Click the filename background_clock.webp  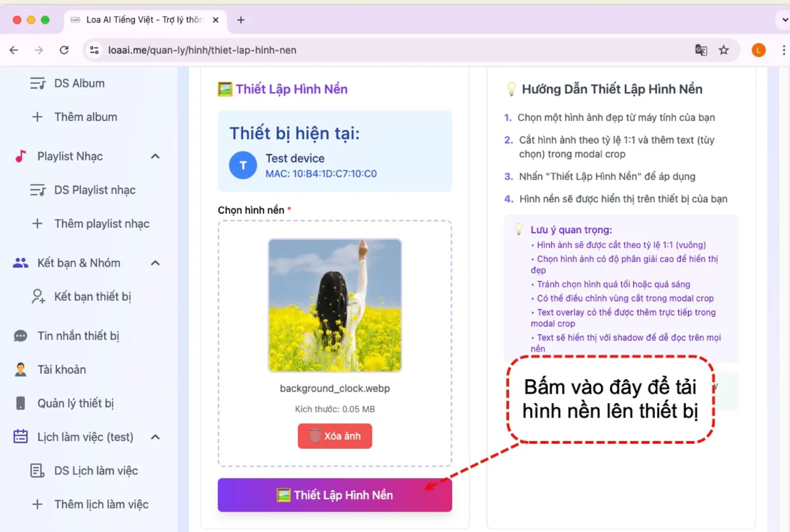[x=334, y=388]
